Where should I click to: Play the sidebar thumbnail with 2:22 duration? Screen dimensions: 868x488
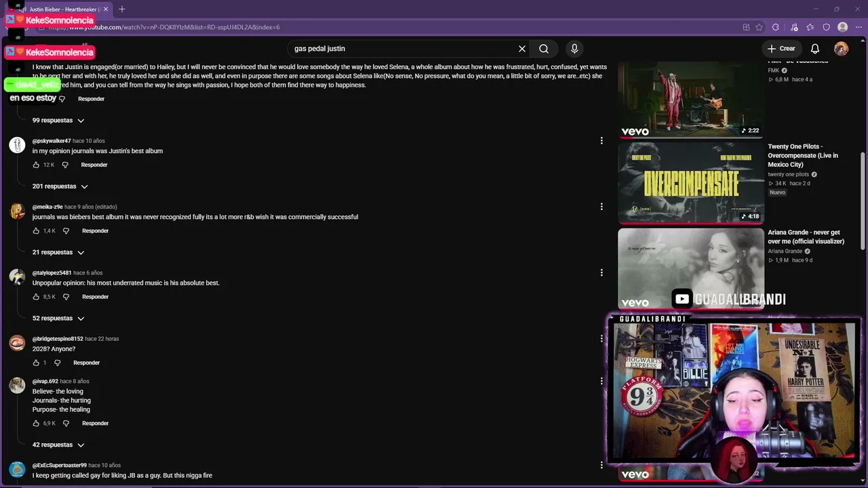pos(691,98)
